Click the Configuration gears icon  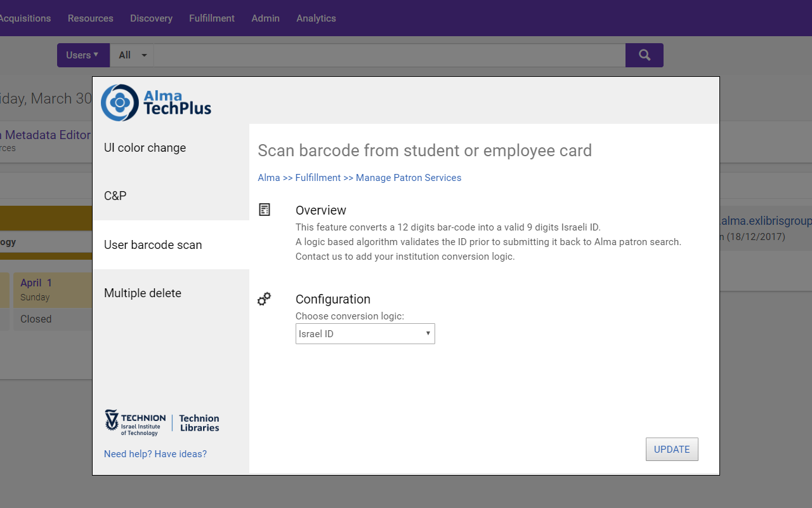click(x=264, y=298)
